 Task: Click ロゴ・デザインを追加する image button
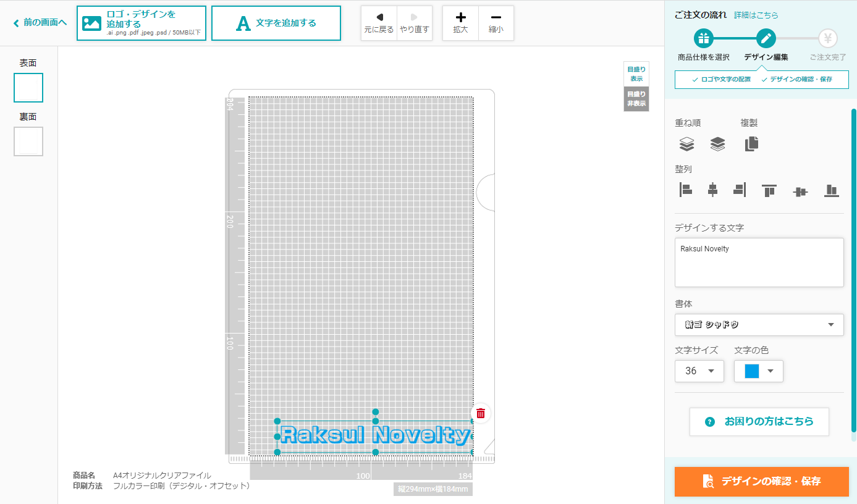click(141, 23)
